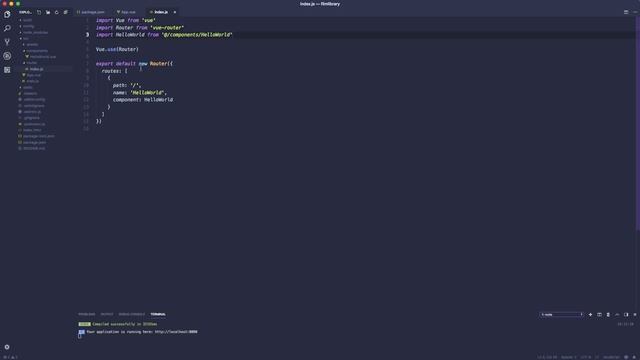
Task: Show errors and warnings from status bar
Action: [x=11, y=357]
